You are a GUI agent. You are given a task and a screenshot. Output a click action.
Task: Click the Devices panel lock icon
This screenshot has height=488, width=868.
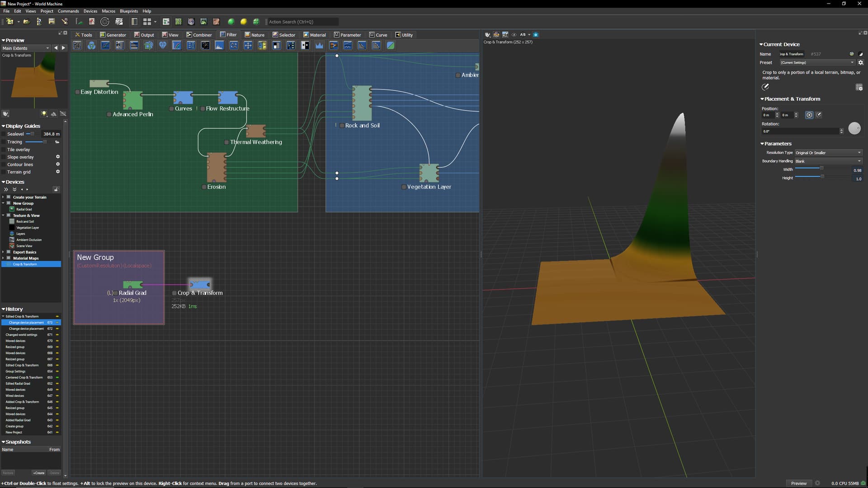click(x=56, y=189)
